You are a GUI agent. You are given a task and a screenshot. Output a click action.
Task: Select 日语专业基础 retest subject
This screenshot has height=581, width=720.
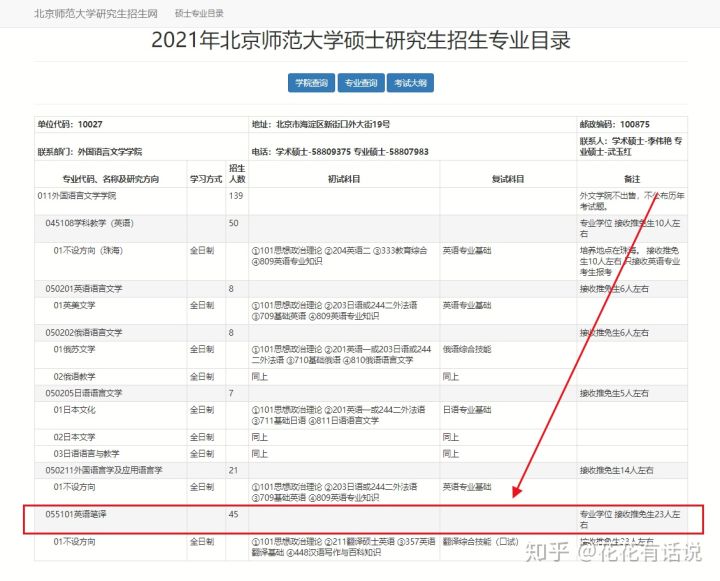click(467, 410)
